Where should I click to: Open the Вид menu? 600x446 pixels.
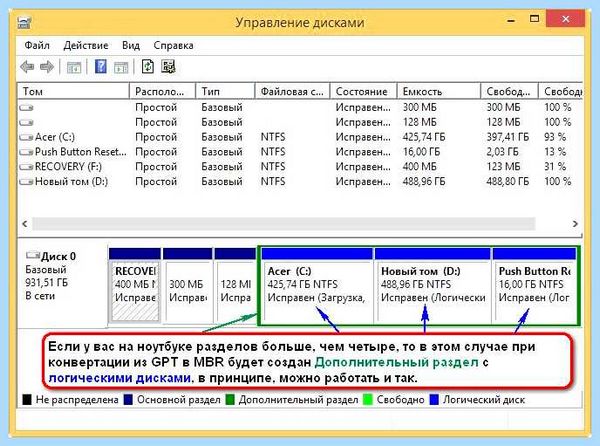[x=131, y=46]
